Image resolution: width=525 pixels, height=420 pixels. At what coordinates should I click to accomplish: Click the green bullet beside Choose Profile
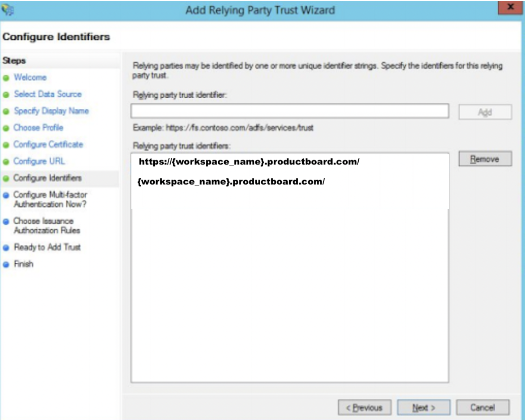coord(6,128)
